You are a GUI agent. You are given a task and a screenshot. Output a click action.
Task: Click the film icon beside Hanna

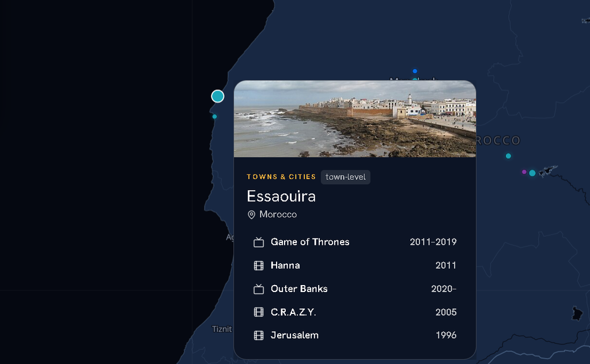[259, 266]
